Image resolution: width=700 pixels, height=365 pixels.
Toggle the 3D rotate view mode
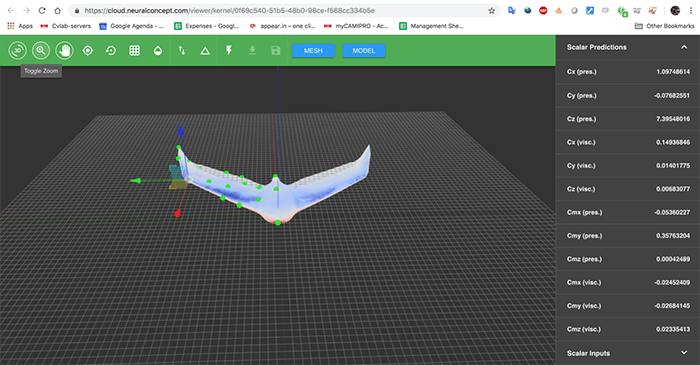[17, 50]
